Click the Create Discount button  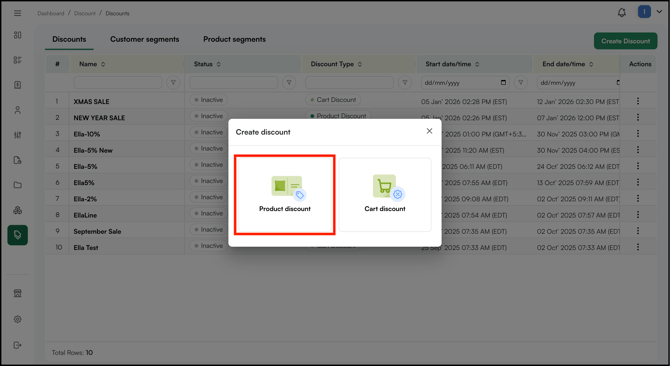pos(626,41)
